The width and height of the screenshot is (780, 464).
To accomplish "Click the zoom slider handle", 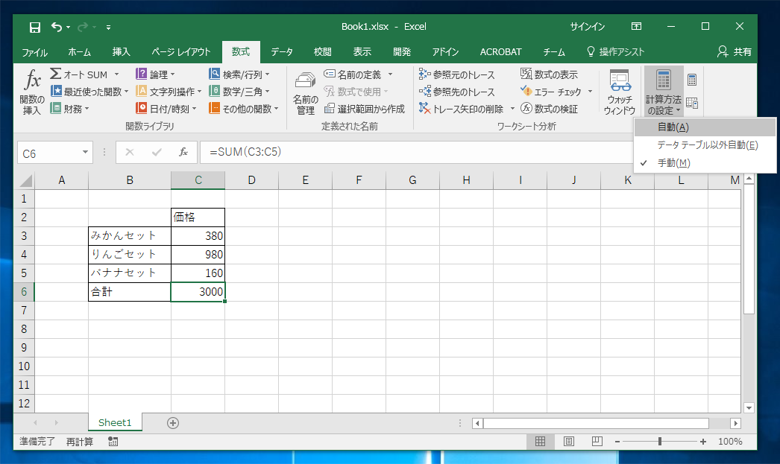I will click(660, 441).
